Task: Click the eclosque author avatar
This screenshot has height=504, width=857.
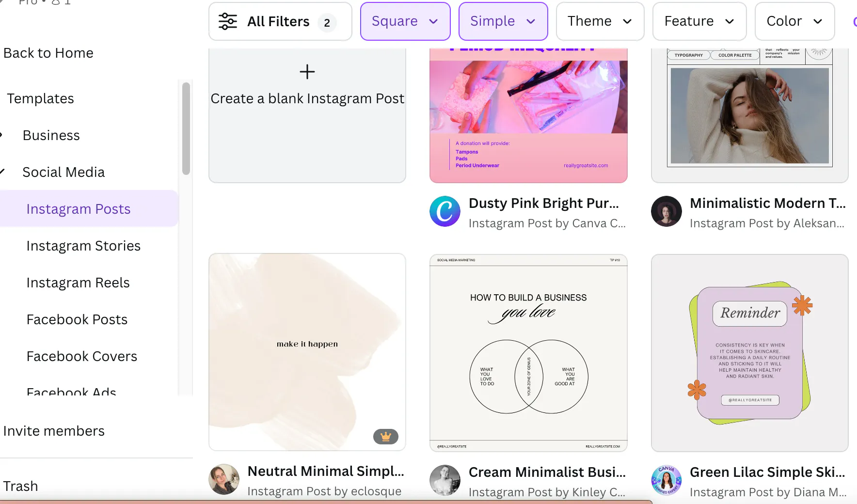Action: click(x=224, y=479)
